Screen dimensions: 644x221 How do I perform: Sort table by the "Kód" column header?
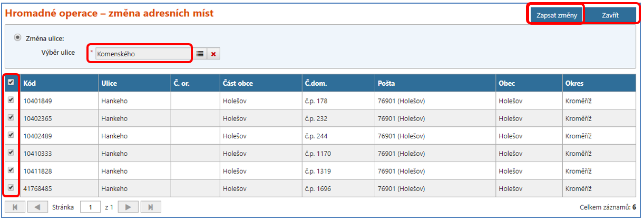pos(30,83)
